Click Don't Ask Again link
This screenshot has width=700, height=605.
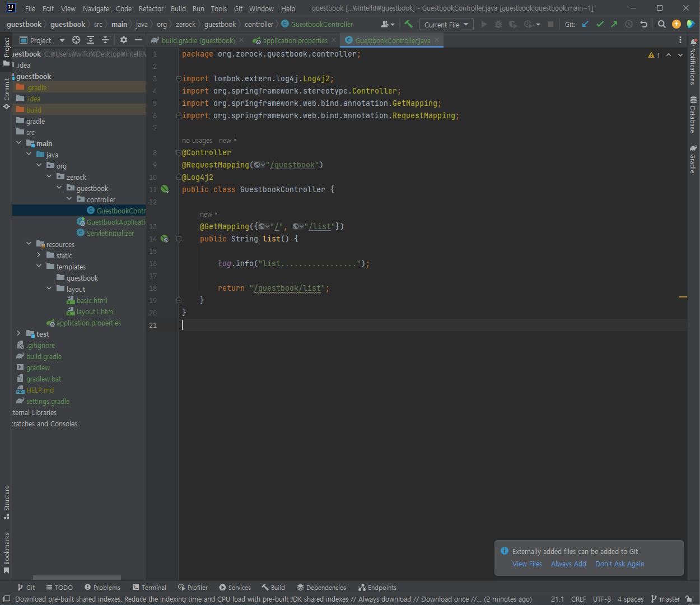[619, 564]
